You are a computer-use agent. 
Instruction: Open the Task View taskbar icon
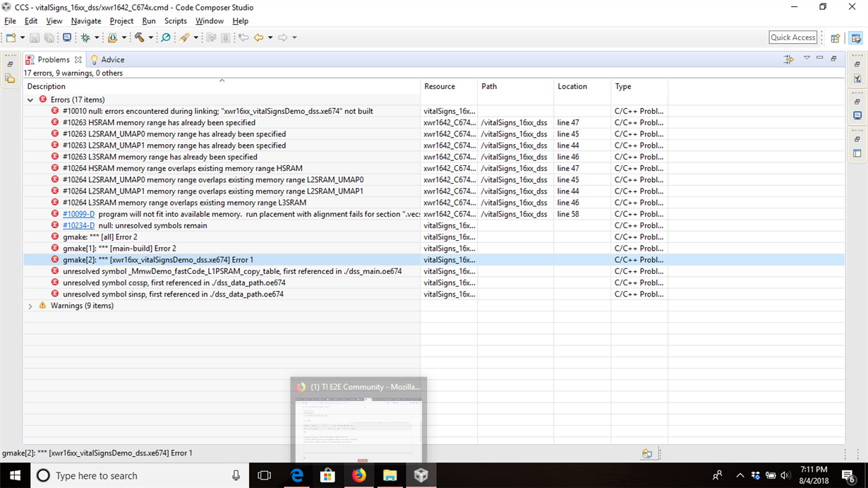click(x=265, y=475)
